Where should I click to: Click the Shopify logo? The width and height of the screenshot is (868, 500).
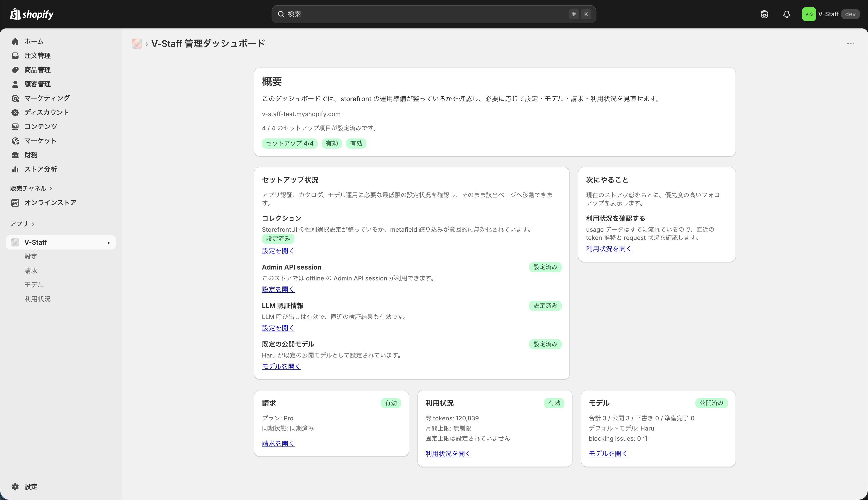[x=32, y=14]
